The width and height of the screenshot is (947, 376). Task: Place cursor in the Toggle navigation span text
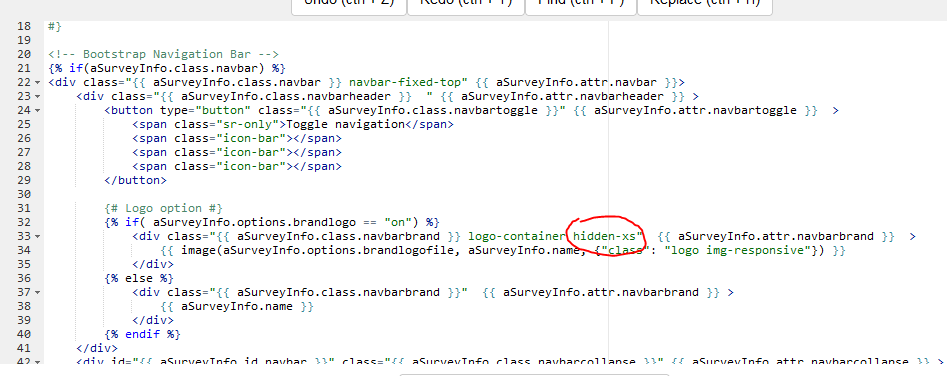(345, 124)
